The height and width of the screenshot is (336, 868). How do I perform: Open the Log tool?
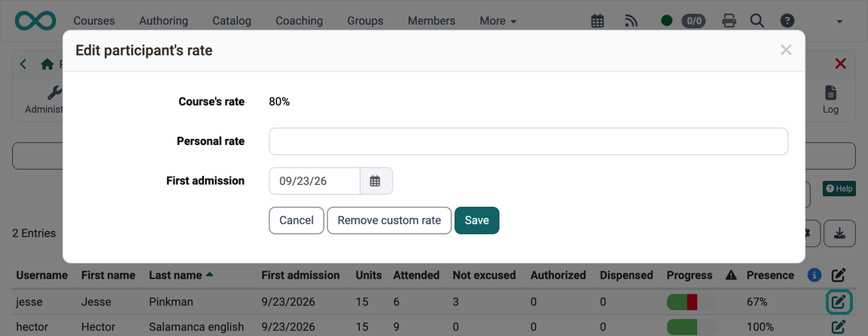point(830,100)
